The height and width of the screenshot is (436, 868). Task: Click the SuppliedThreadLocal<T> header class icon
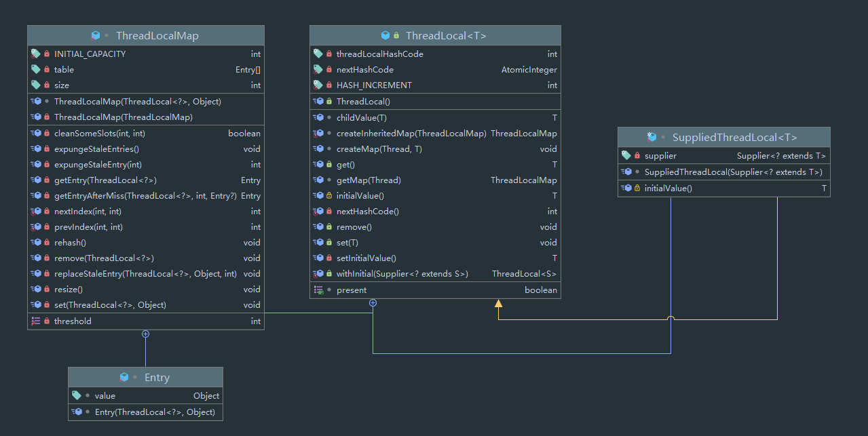tap(652, 137)
